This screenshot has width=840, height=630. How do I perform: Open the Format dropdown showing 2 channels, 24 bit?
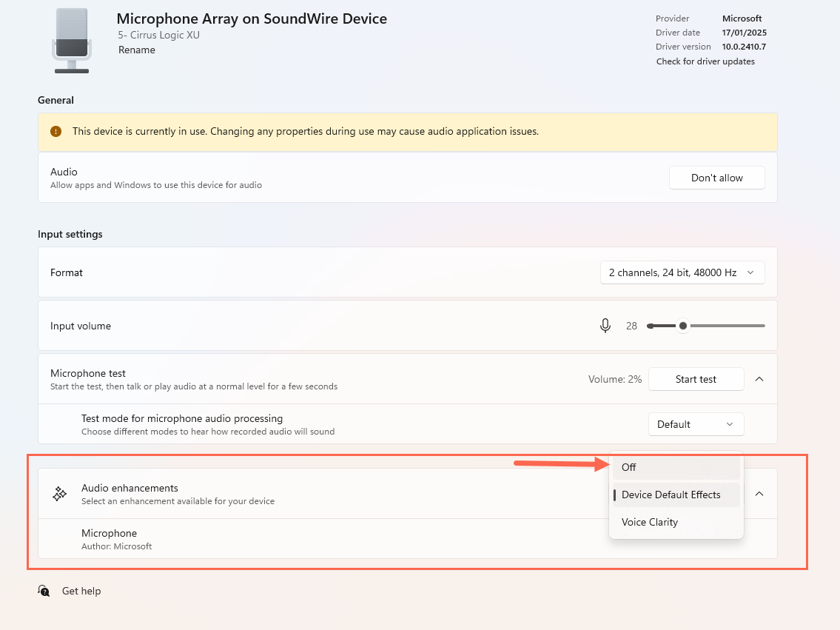[x=682, y=272]
